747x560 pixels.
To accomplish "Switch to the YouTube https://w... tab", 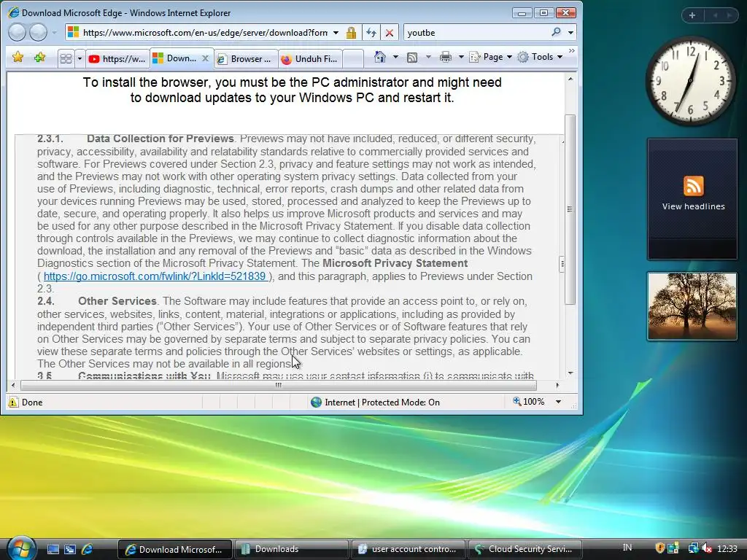I will coord(117,58).
